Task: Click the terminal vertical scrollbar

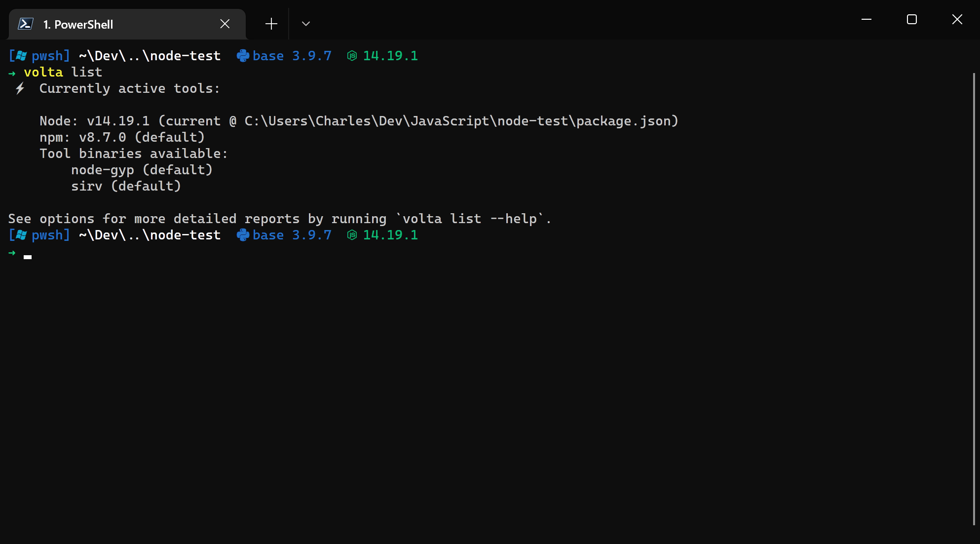Action: pyautogui.click(x=974, y=296)
